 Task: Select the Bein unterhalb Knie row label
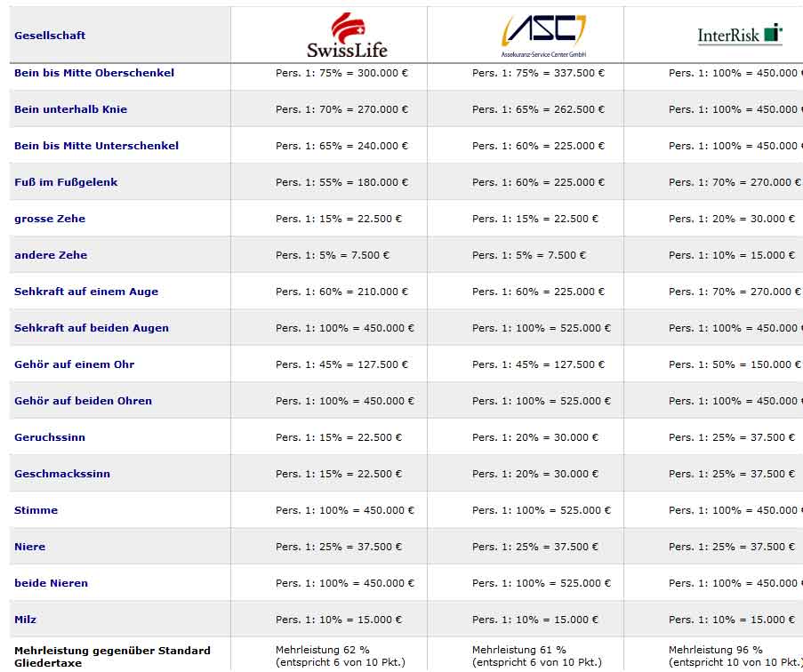pyautogui.click(x=70, y=109)
